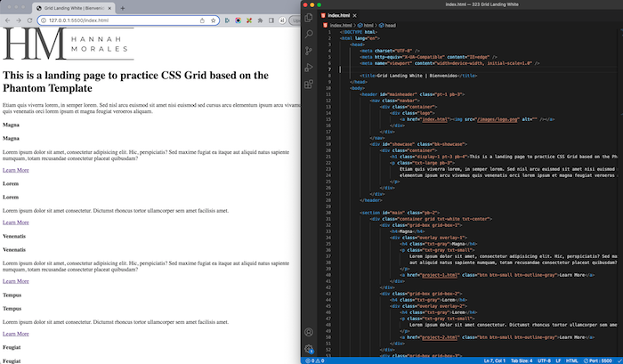Click the colorful circle extension icon
This screenshot has width=623, height=364.
click(238, 20)
